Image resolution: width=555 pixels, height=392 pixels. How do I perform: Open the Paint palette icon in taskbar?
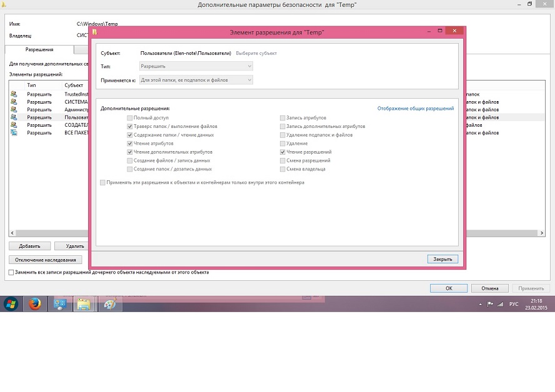(109, 304)
